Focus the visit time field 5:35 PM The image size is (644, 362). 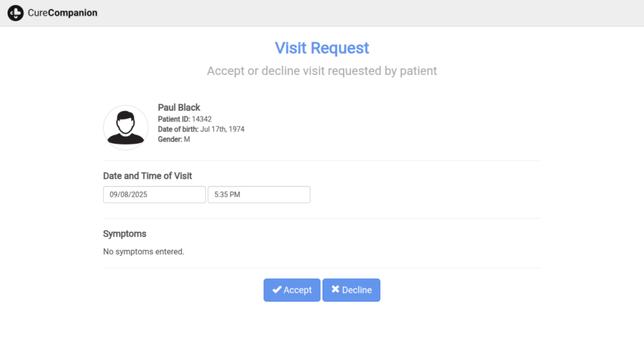pos(258,195)
